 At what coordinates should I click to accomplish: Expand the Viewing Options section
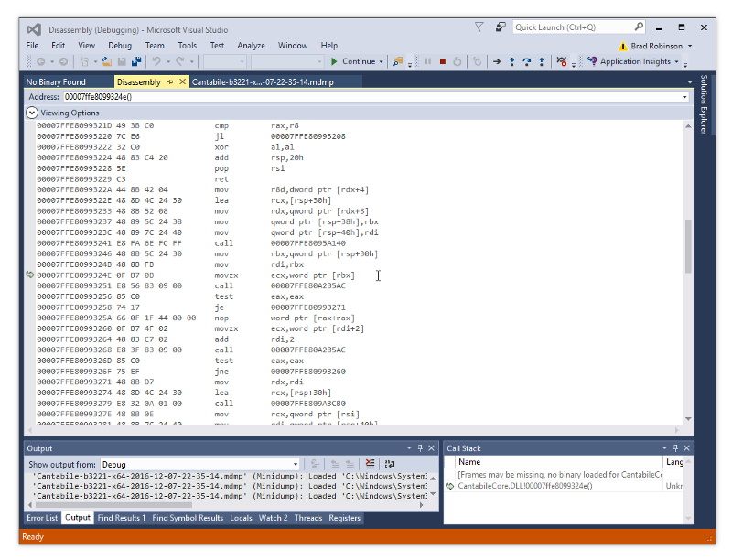[32, 113]
